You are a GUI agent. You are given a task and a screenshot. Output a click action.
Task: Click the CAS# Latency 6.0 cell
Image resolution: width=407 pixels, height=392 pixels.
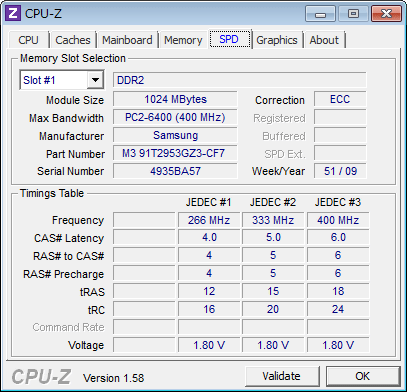pos(338,238)
